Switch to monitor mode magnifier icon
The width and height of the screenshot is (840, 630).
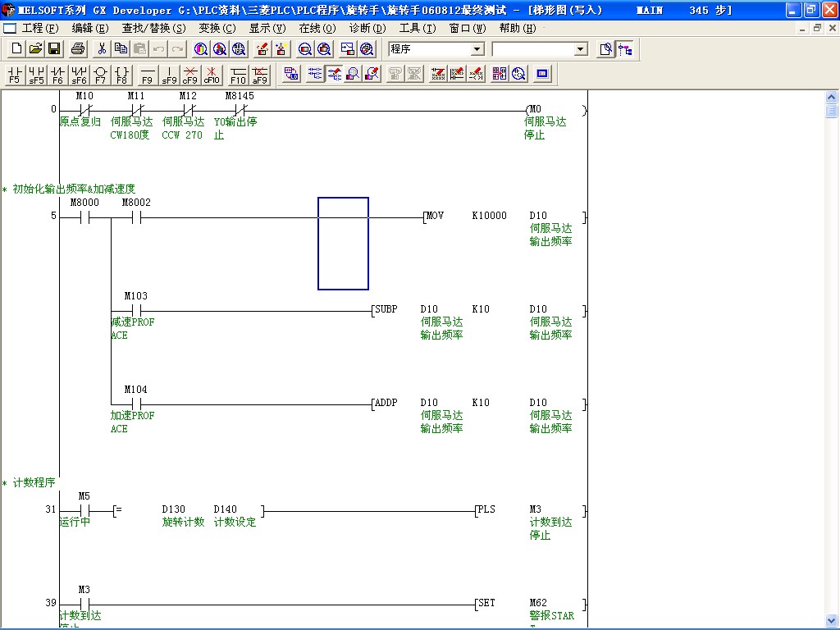point(353,74)
